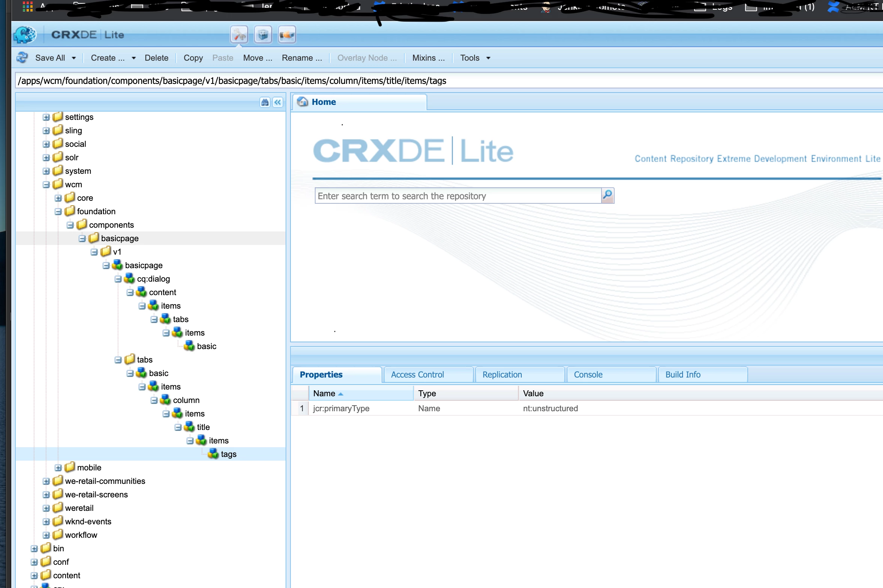Collapse the wcm folder in tree
The width and height of the screenshot is (883, 588).
pyautogui.click(x=46, y=185)
